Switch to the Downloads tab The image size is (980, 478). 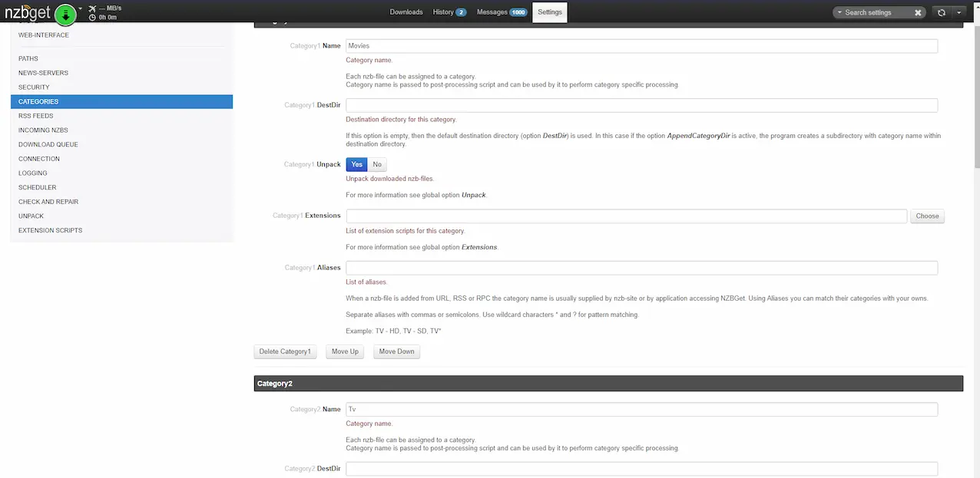click(406, 12)
